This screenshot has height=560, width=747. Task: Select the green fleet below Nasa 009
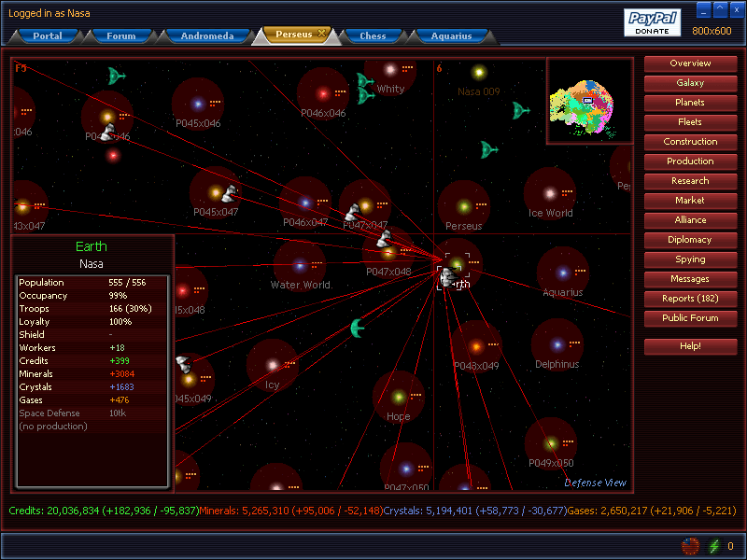tap(521, 111)
